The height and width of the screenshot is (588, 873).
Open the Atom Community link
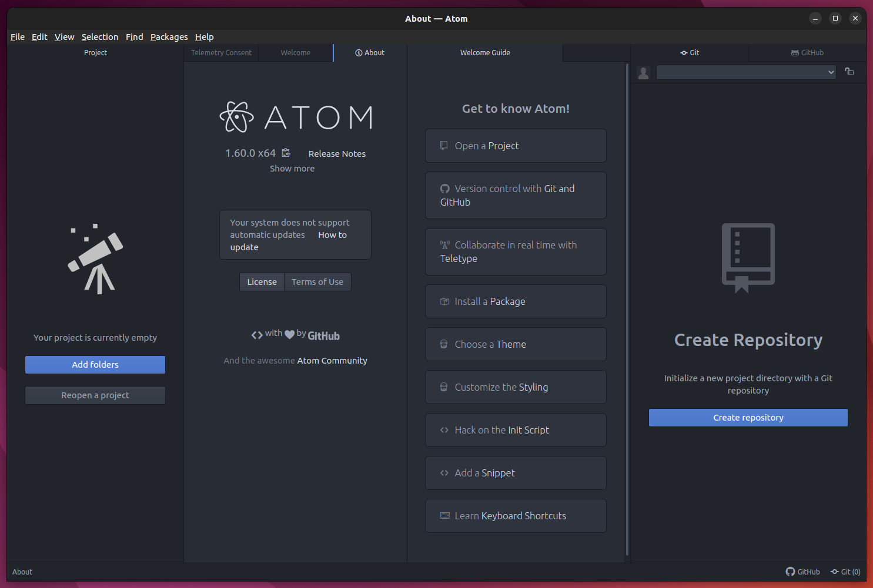point(332,361)
